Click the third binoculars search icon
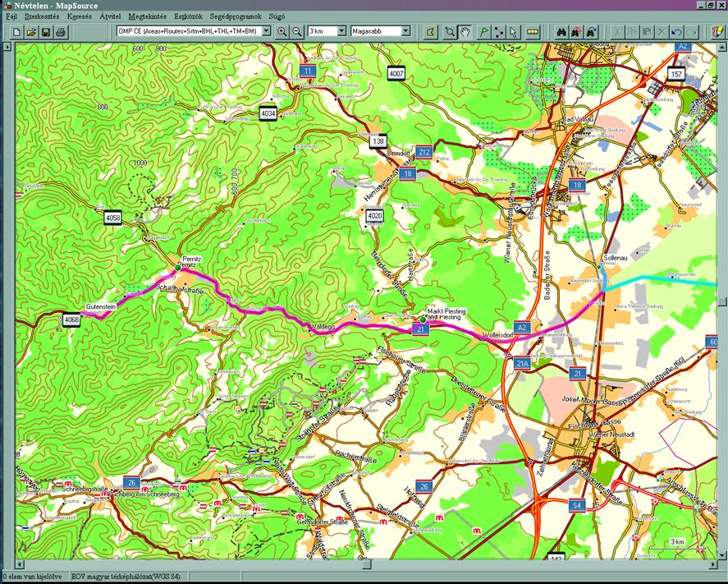Viewport: 728px width, 584px height. (591, 32)
